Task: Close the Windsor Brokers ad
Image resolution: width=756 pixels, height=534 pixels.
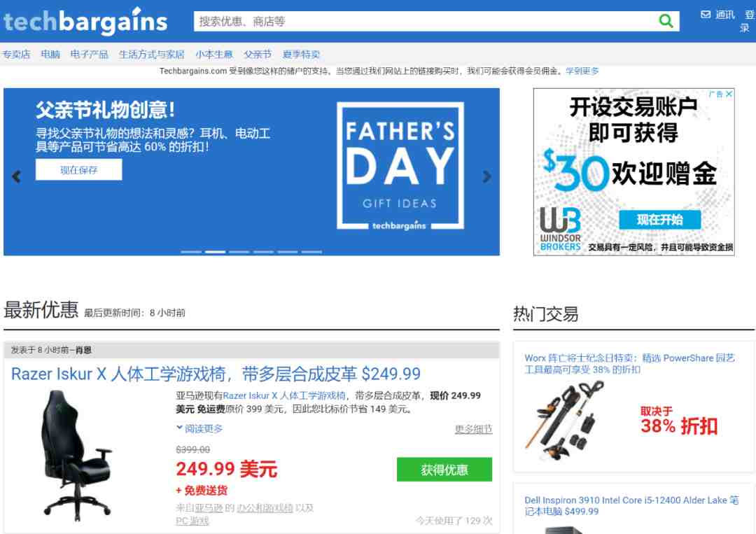Action: pos(729,94)
